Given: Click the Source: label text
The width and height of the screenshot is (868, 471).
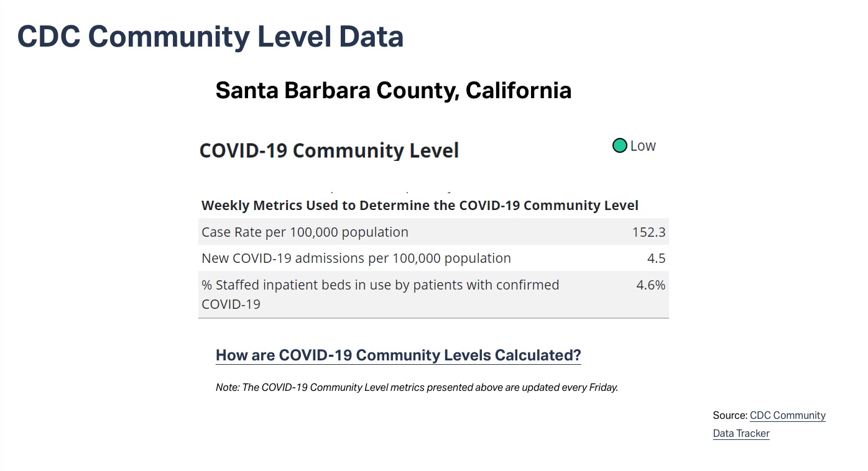Looking at the screenshot, I should click(730, 416).
